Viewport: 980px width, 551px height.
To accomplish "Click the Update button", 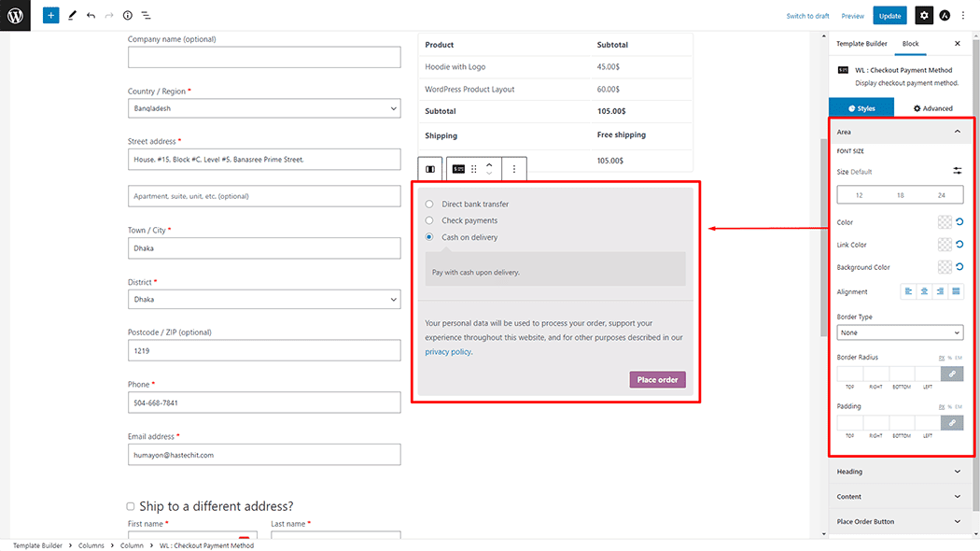I will click(x=889, y=16).
